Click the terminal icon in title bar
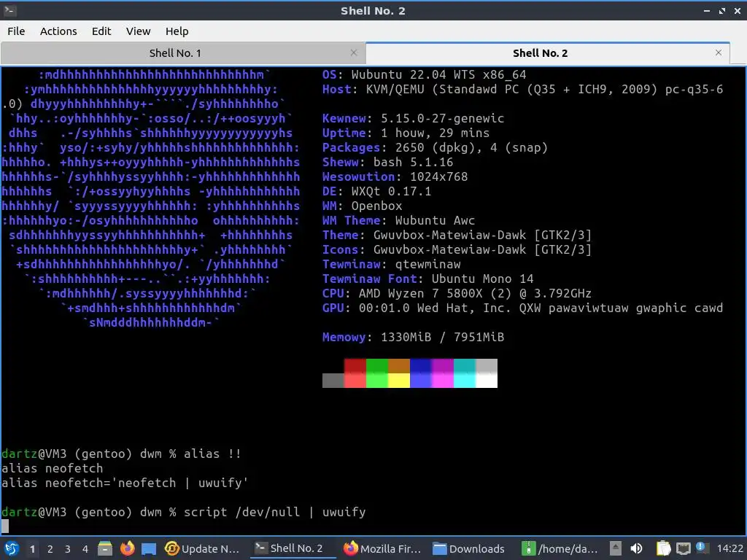The image size is (747, 560). click(9, 10)
